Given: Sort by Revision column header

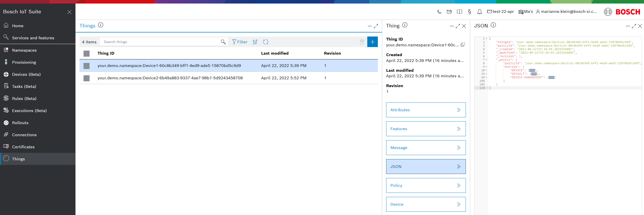Looking at the screenshot, I should click(333, 53).
